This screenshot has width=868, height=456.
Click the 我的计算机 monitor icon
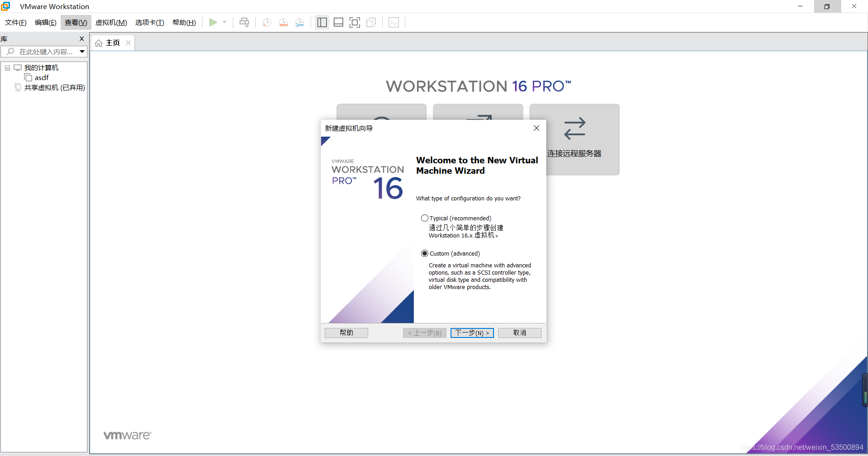coord(18,68)
